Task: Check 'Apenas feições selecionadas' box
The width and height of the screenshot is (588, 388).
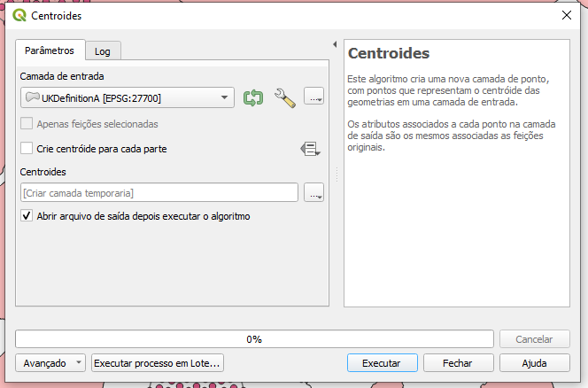Action: click(27, 124)
